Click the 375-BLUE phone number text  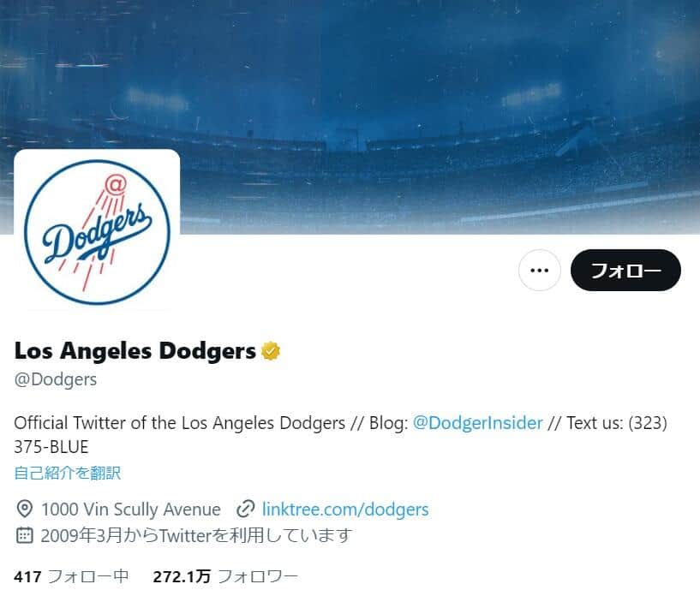pyautogui.click(x=51, y=447)
